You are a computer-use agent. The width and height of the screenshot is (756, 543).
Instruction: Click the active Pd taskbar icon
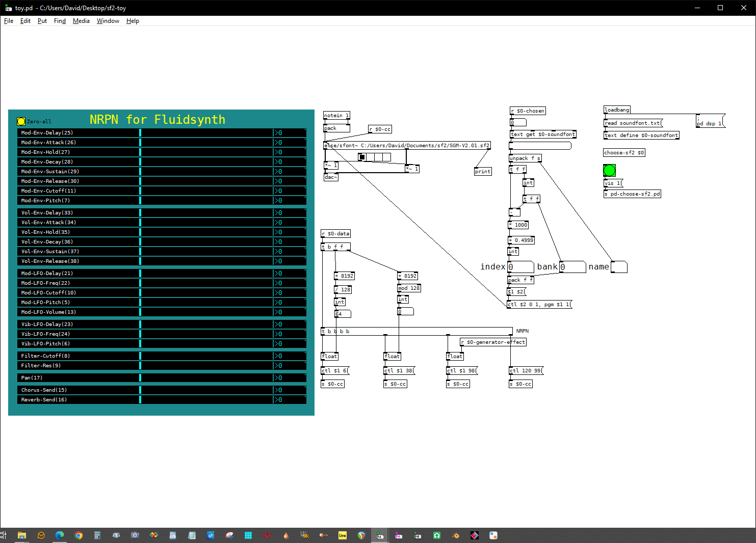tap(380, 535)
